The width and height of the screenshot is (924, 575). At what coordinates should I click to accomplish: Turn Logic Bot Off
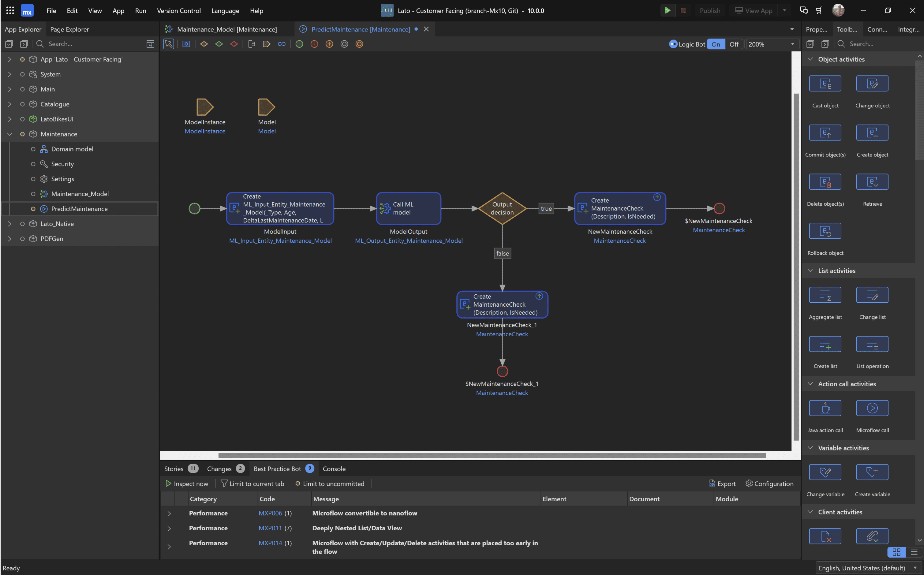[x=734, y=44]
